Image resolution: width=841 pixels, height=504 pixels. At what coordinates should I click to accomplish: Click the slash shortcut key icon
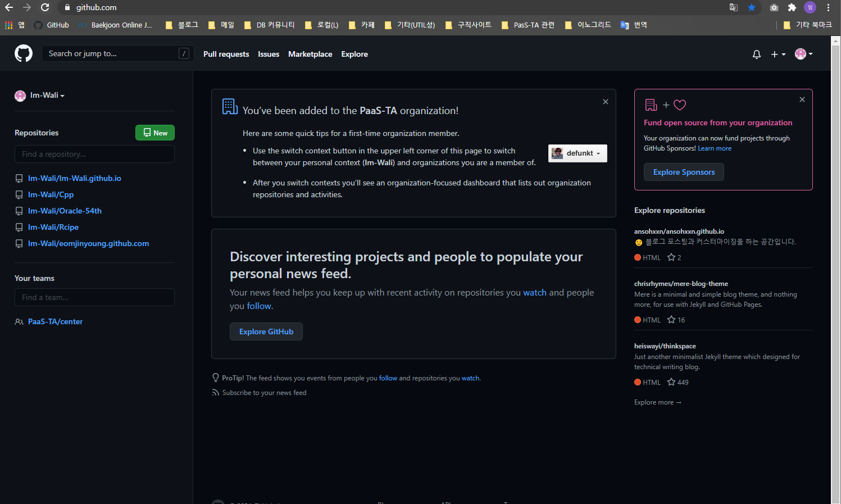coord(184,53)
